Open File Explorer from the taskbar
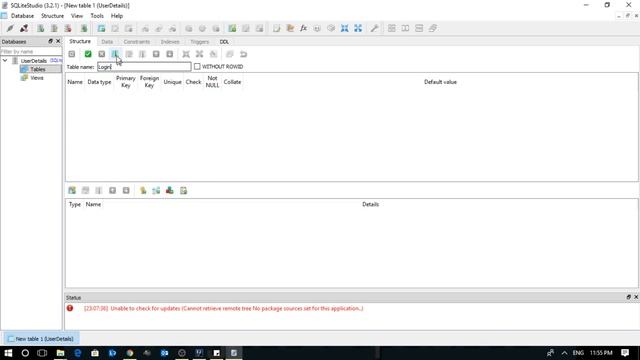The height and width of the screenshot is (360, 640). [x=60, y=353]
